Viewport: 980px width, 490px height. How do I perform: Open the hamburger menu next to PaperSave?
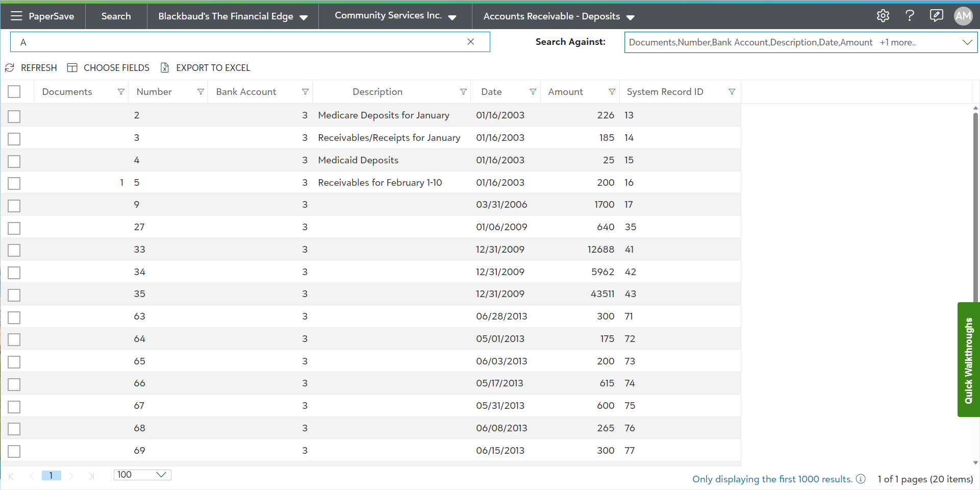click(x=16, y=16)
